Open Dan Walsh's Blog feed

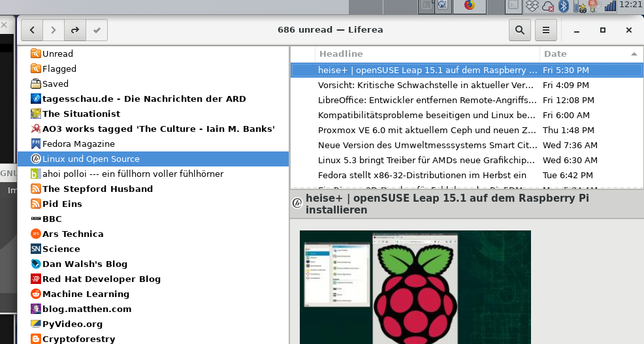pos(153,264)
